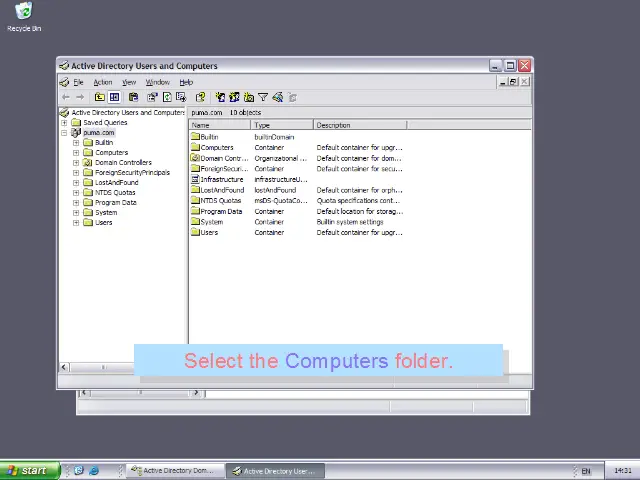Create a new group with the toolbar icon

234,97
